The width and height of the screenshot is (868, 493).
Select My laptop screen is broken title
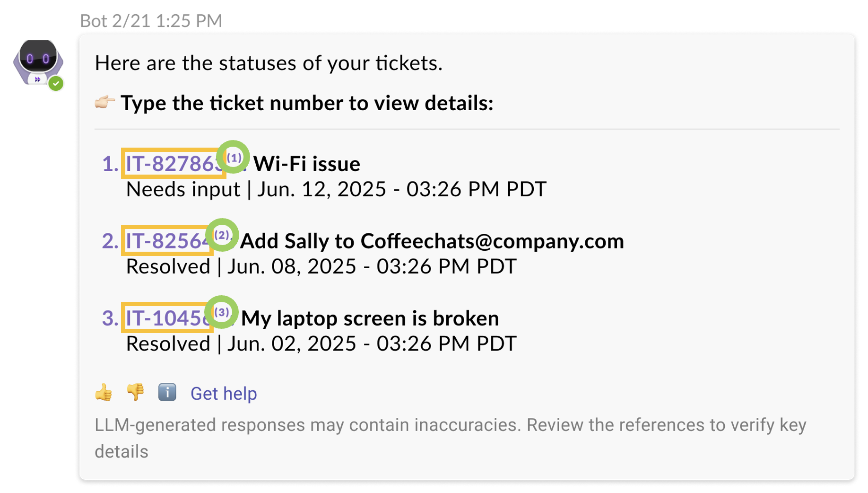370,318
